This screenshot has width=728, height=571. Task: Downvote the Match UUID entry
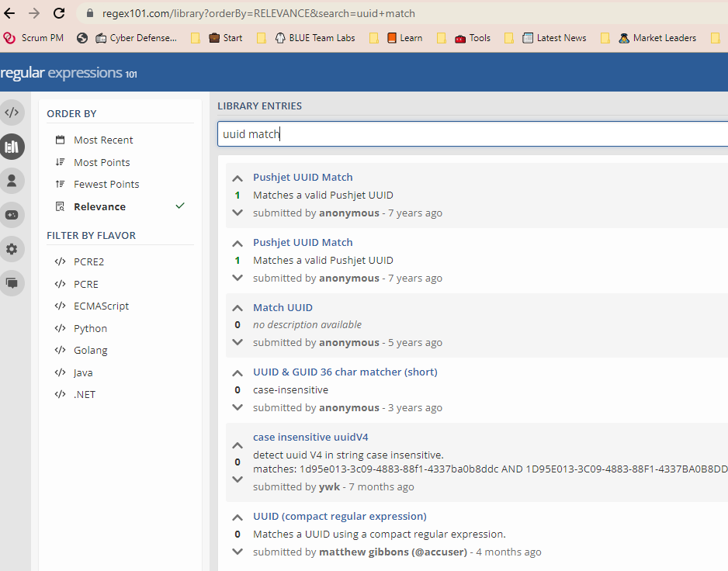(237, 342)
